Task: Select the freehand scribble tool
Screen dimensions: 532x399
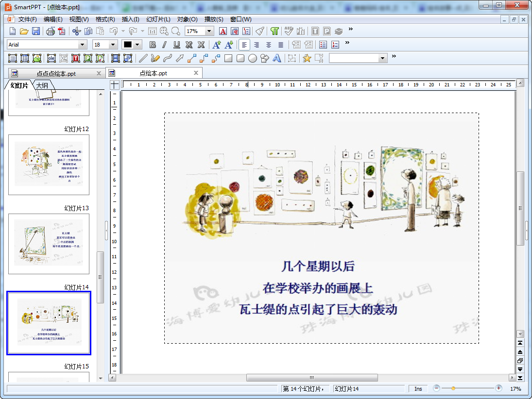Action: coord(155,58)
